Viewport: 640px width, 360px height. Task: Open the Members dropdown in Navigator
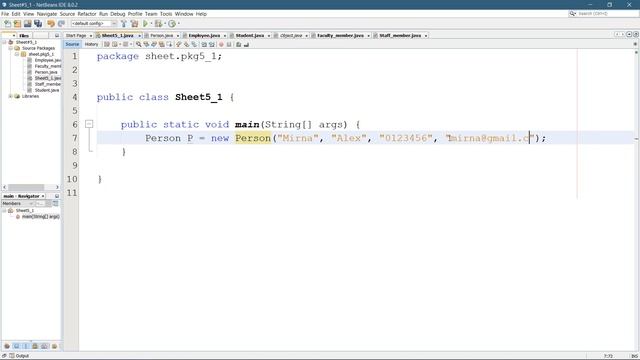[17, 203]
